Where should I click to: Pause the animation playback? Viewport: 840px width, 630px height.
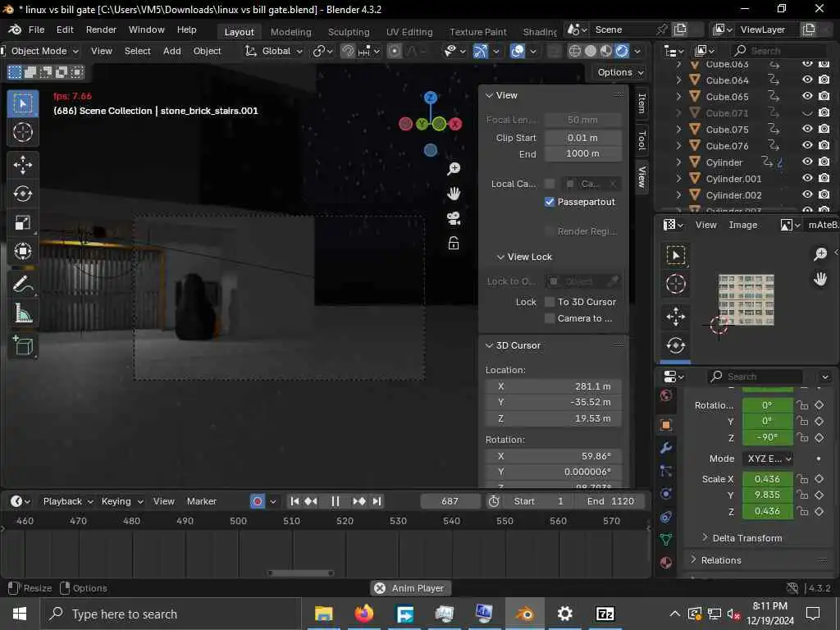click(x=336, y=501)
